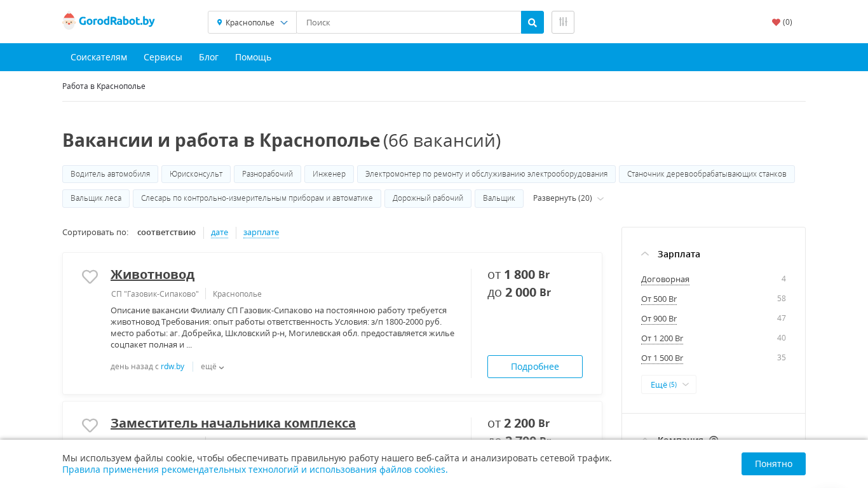Image resolution: width=868 pixels, height=488 pixels.
Task: Select Слесарь по контрольно-измерительным приборам tag
Action: [x=257, y=198]
